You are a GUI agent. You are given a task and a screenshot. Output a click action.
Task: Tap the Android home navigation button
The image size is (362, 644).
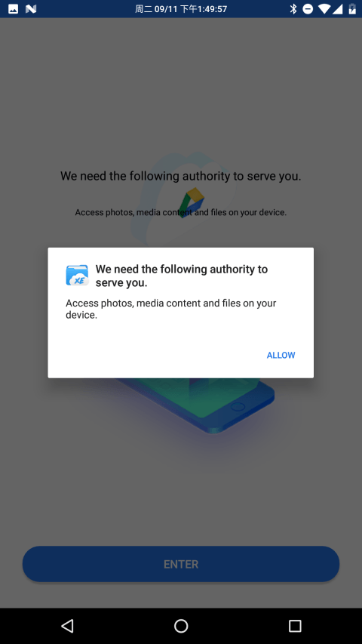(181, 626)
